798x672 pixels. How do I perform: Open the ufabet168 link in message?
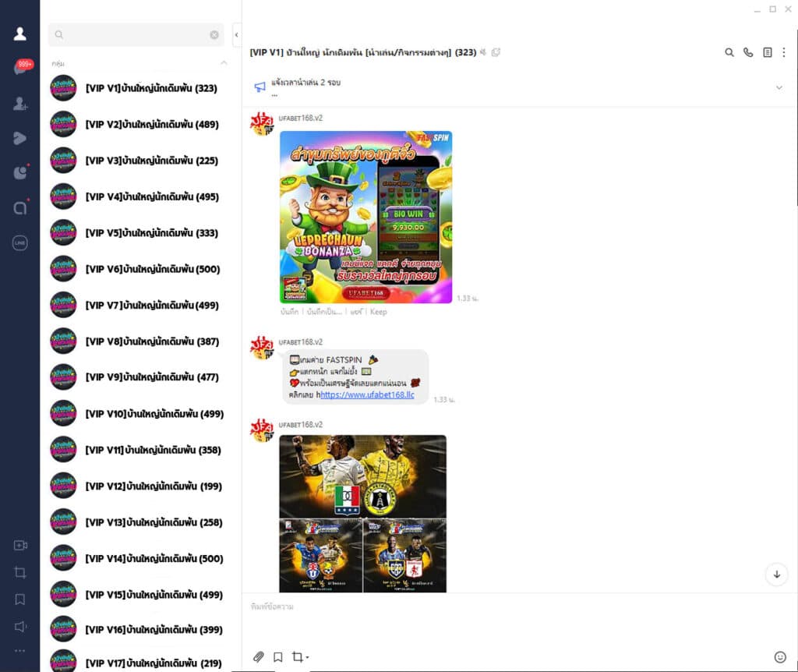click(367, 394)
